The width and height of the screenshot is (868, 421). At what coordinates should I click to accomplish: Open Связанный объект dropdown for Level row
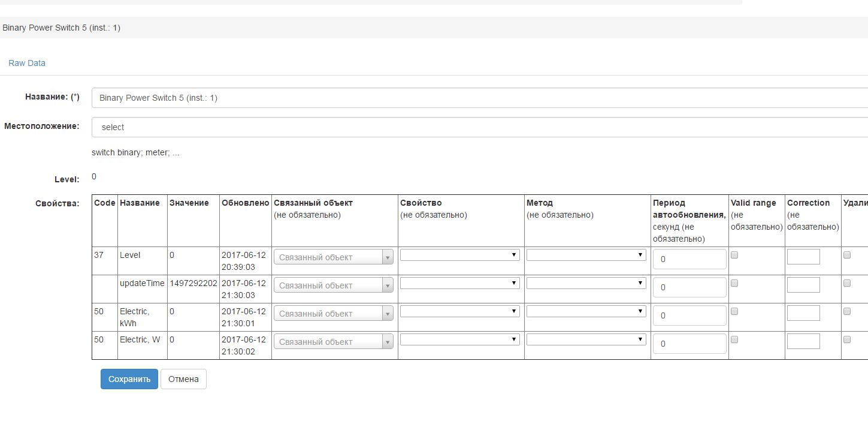(334, 257)
